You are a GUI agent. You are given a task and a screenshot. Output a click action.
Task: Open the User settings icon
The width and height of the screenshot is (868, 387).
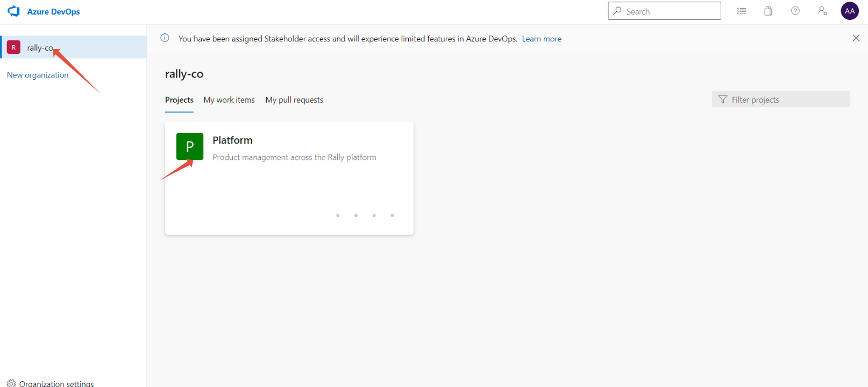(822, 11)
